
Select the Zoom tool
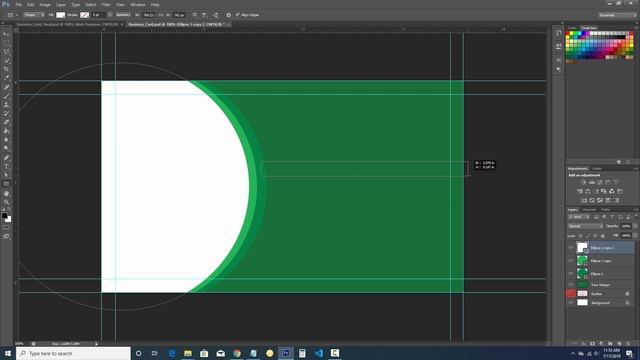point(6,202)
